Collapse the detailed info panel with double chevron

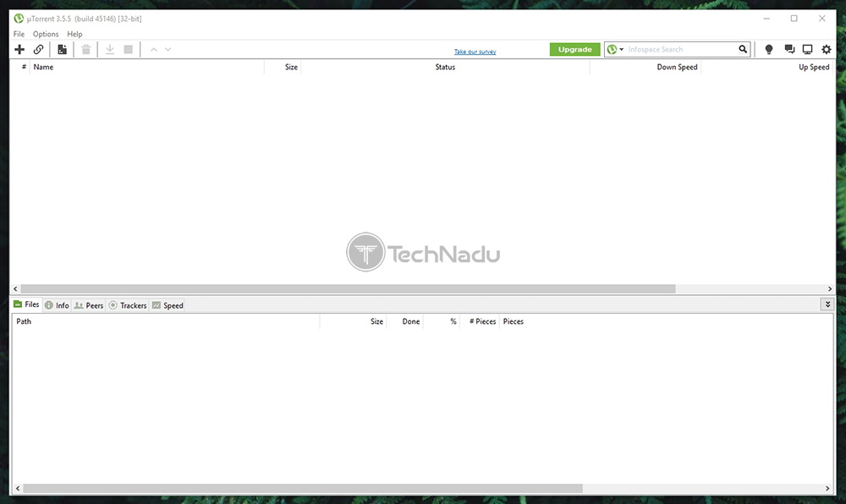(827, 304)
